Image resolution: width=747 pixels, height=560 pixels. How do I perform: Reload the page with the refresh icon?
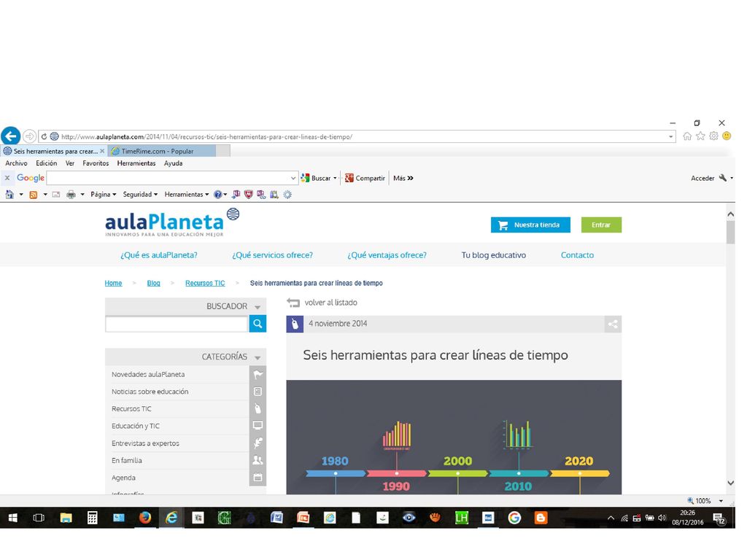coord(44,136)
